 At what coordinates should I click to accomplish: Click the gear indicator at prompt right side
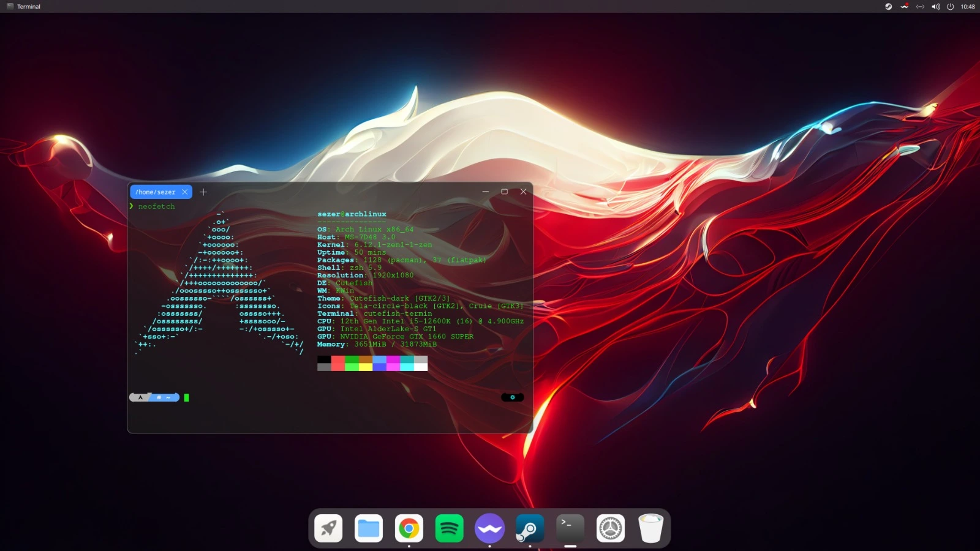(x=513, y=397)
